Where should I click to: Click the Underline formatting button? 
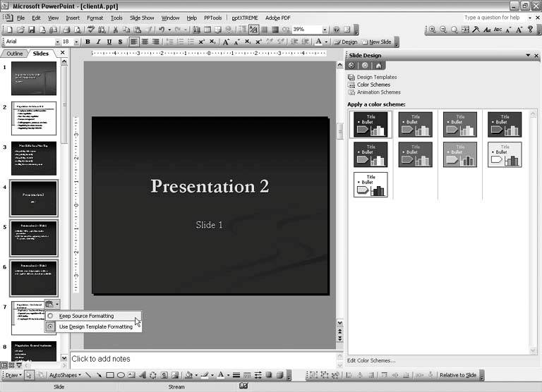pyautogui.click(x=109, y=42)
